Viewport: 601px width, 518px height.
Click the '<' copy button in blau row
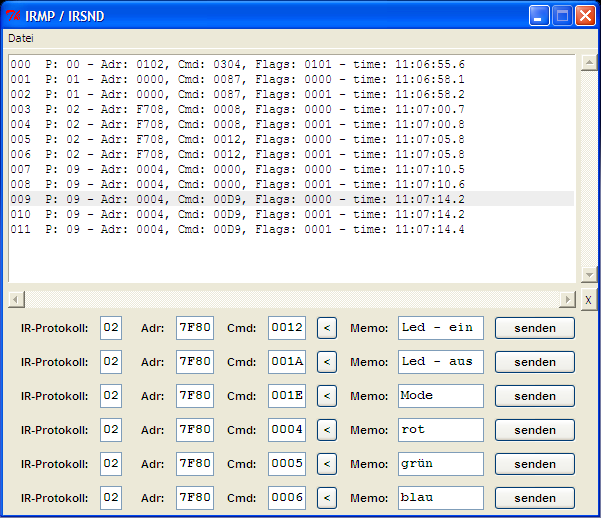pos(327,498)
